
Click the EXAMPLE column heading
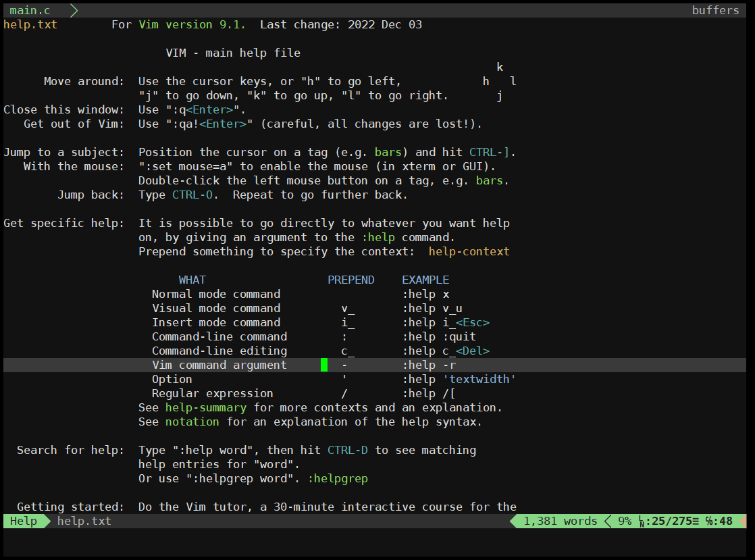pyautogui.click(x=425, y=280)
